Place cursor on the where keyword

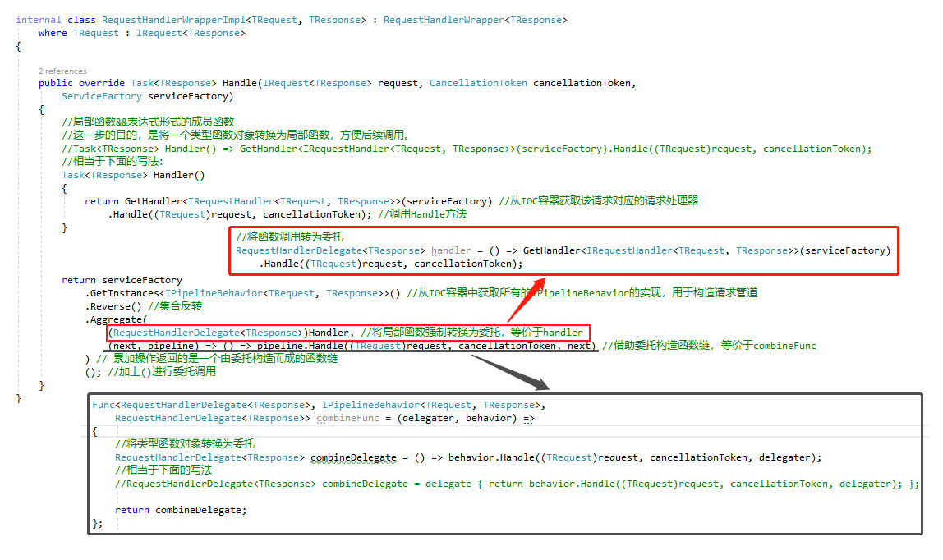pos(53,33)
